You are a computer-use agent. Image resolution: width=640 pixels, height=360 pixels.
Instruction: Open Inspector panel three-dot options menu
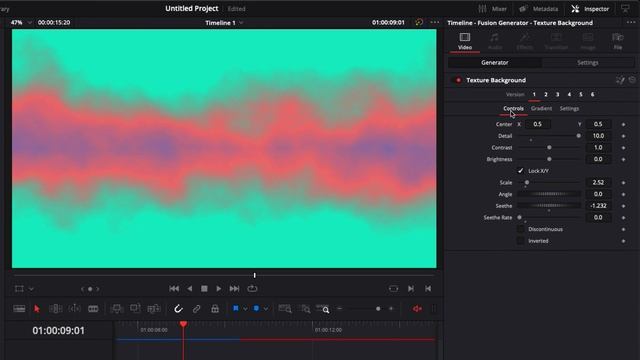pyautogui.click(x=631, y=22)
